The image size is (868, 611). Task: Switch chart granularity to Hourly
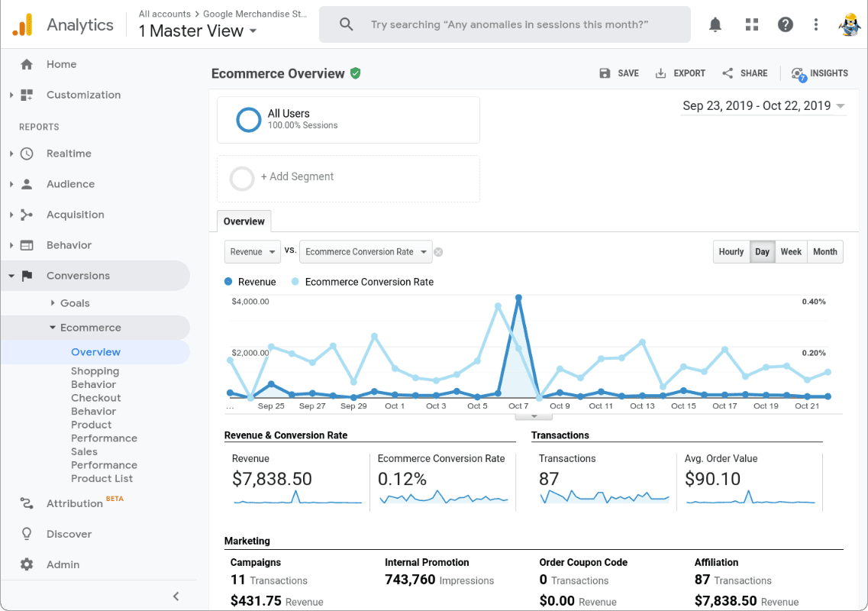[x=731, y=252]
